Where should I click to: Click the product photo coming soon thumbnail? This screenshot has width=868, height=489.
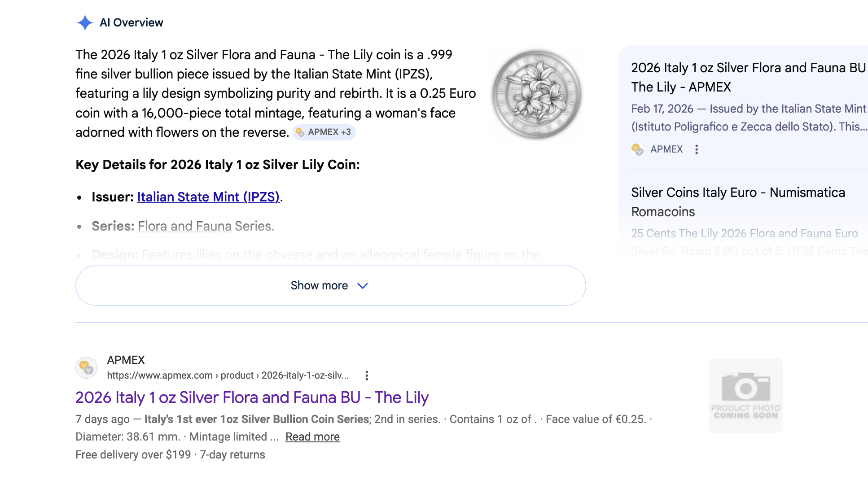(745, 395)
